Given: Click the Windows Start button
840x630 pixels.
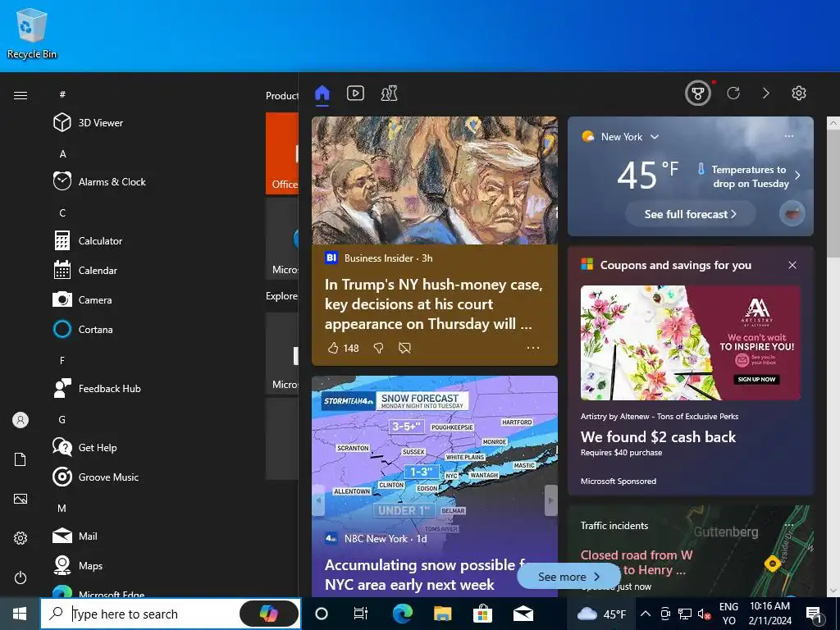Looking at the screenshot, I should coord(20,614).
